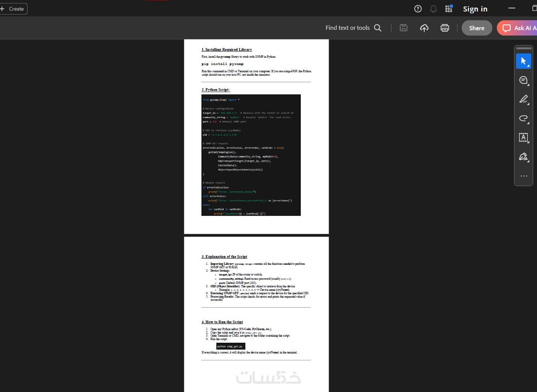Click heading "3. Explanation of the Script"
The width and height of the screenshot is (537, 392).
click(x=224, y=257)
